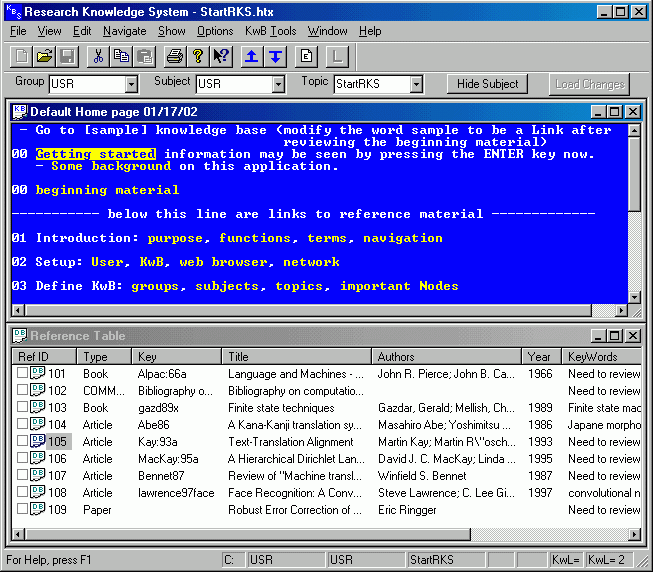The width and height of the screenshot is (653, 572).
Task: Click the DB icon for reference 107
Action: 37,475
